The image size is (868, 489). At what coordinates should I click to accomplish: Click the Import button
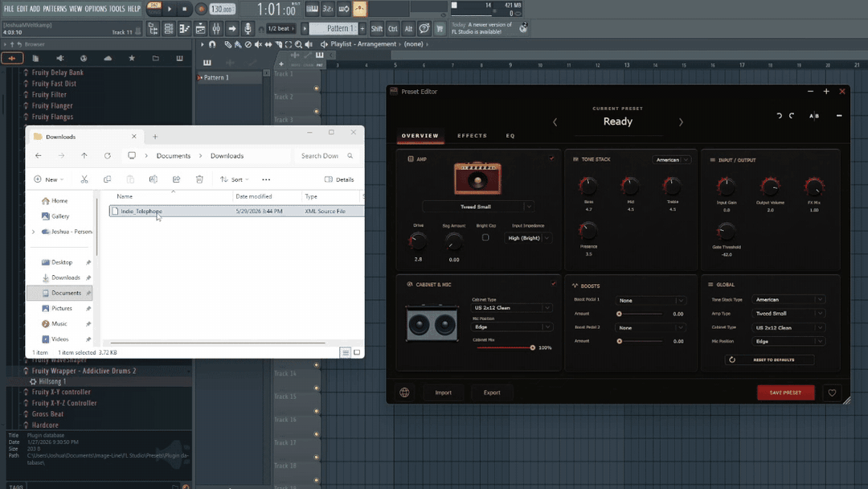444,392
